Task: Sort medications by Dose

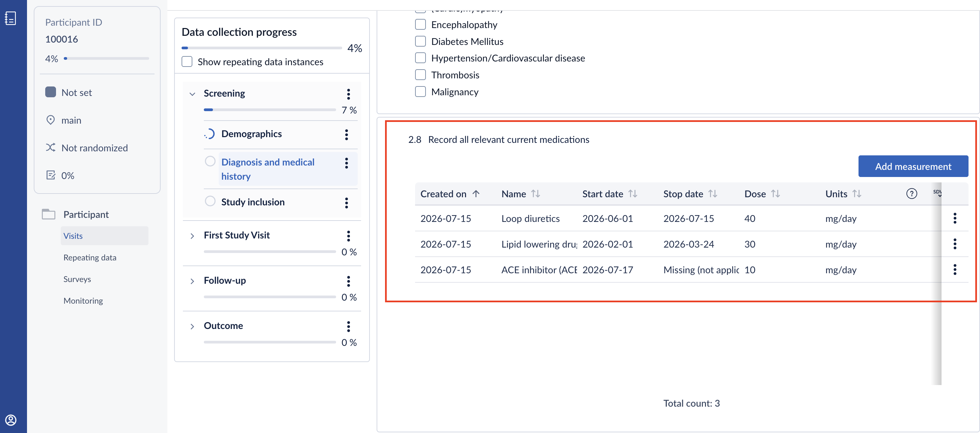Action: 775,194
